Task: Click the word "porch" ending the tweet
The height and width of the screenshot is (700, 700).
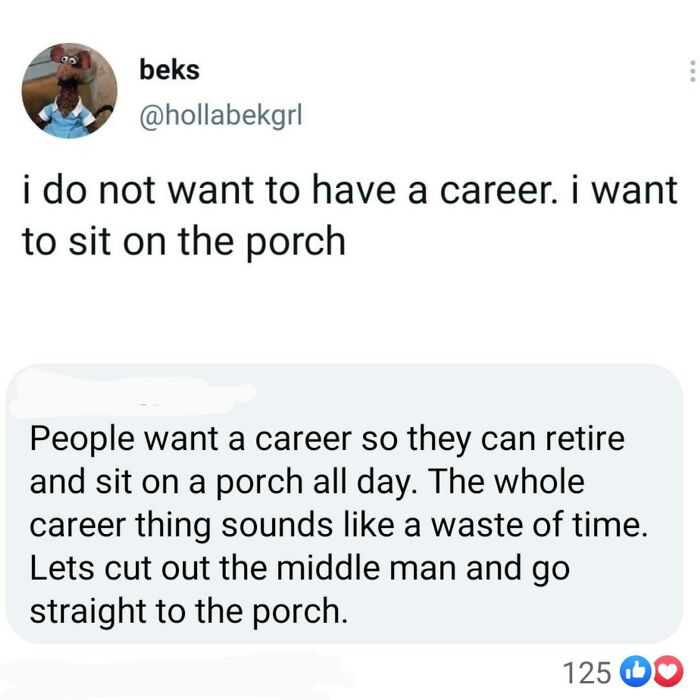Action: (296, 243)
